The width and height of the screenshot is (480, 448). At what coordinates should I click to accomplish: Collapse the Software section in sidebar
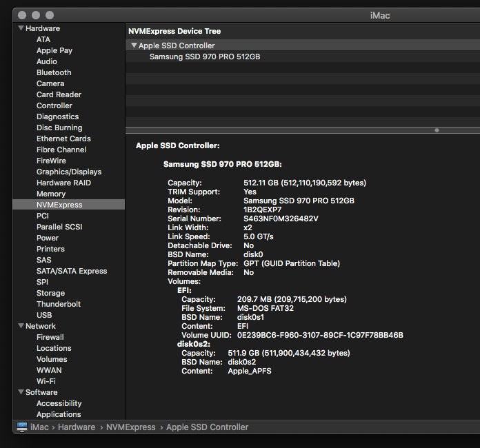(20, 392)
